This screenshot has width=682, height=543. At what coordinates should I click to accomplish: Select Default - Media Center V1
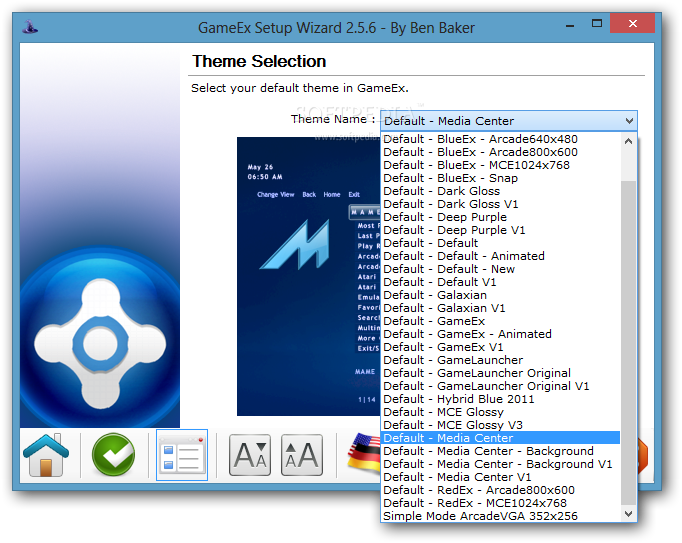(500, 477)
